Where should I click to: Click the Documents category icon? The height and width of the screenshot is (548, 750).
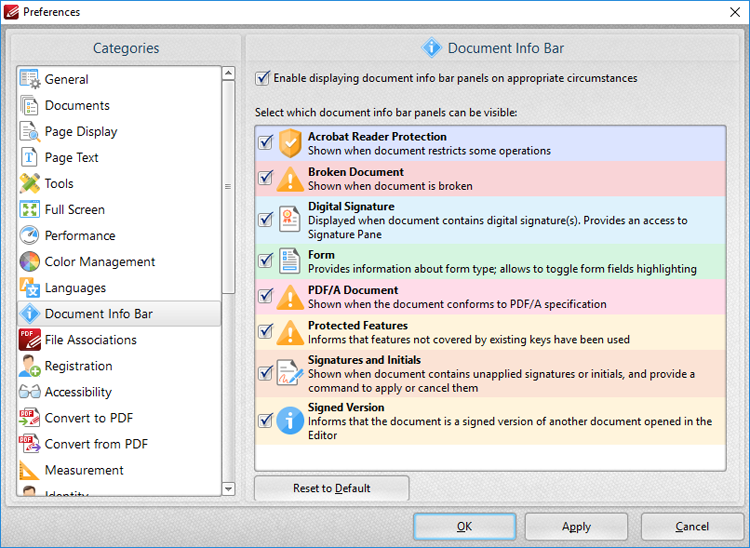point(30,105)
